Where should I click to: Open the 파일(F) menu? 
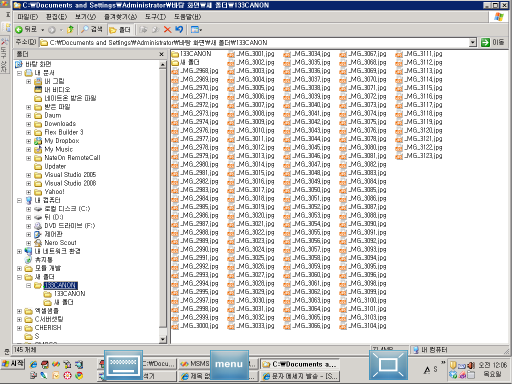point(28,17)
